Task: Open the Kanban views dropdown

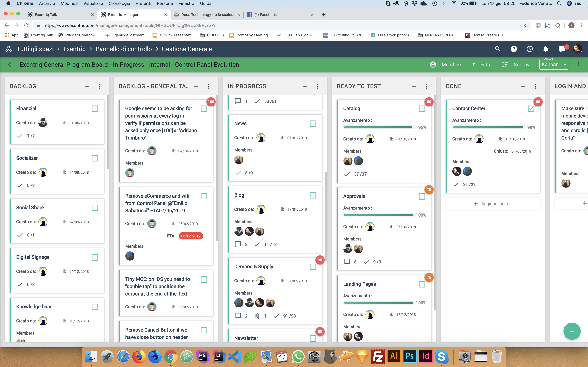Action: click(554, 65)
